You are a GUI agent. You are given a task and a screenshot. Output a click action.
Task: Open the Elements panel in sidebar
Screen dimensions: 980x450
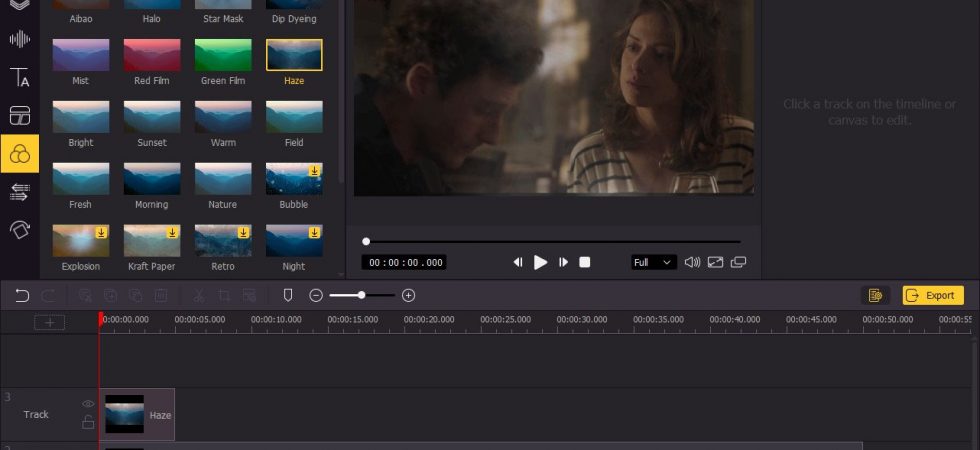point(20,116)
